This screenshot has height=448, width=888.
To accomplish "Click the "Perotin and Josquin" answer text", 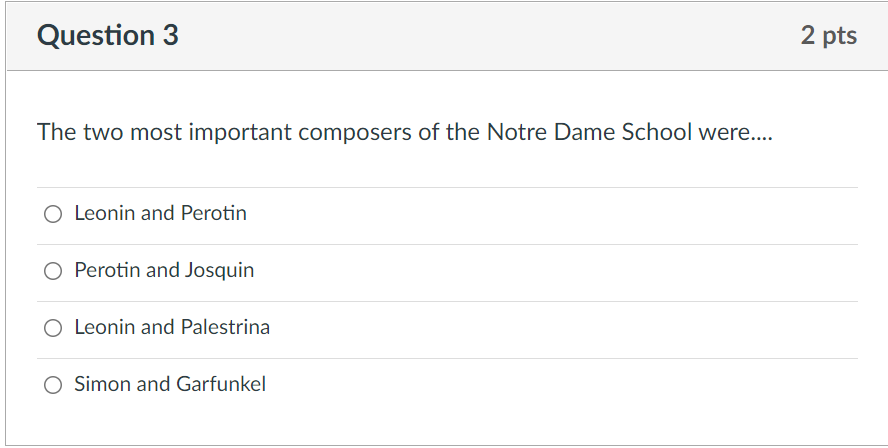I will pos(164,271).
